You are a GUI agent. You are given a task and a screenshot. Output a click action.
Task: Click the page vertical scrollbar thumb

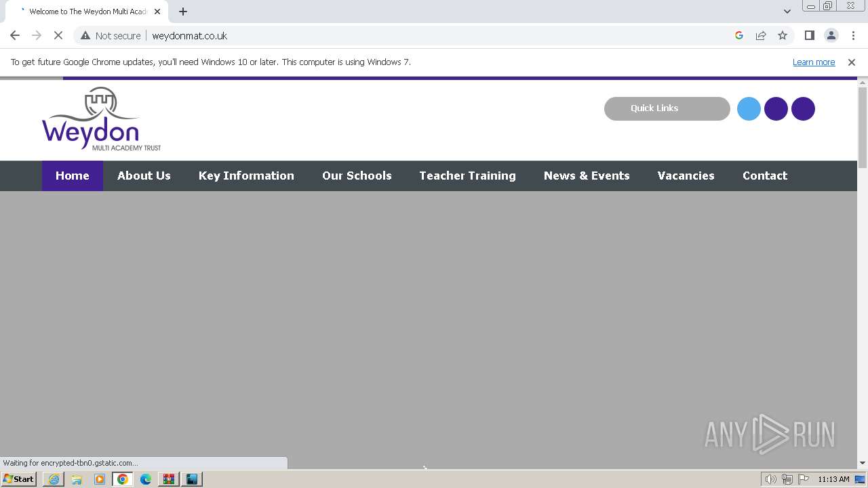coord(863,127)
